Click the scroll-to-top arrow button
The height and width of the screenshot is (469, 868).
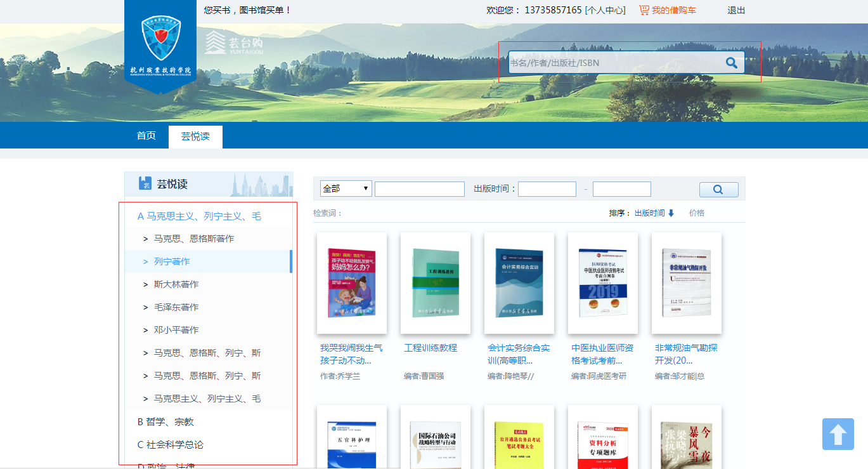click(x=838, y=434)
